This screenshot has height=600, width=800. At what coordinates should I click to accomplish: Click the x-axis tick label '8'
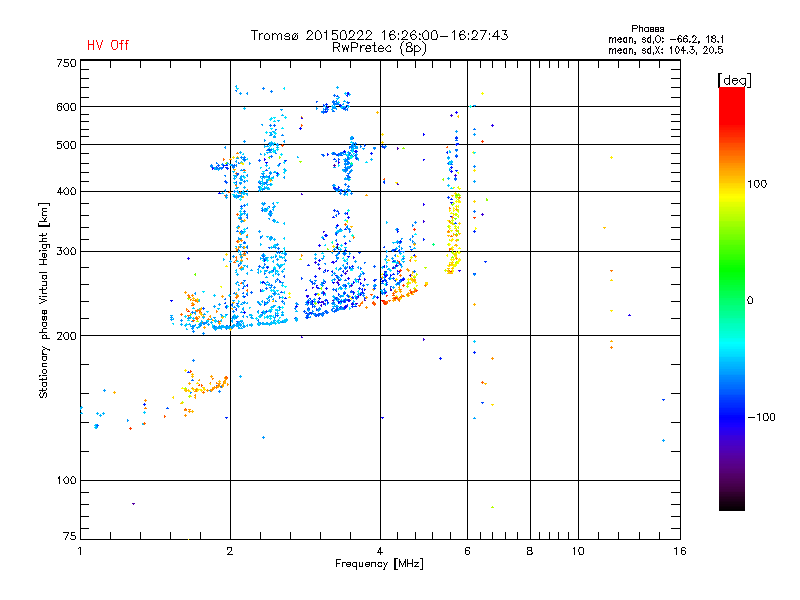530,551
